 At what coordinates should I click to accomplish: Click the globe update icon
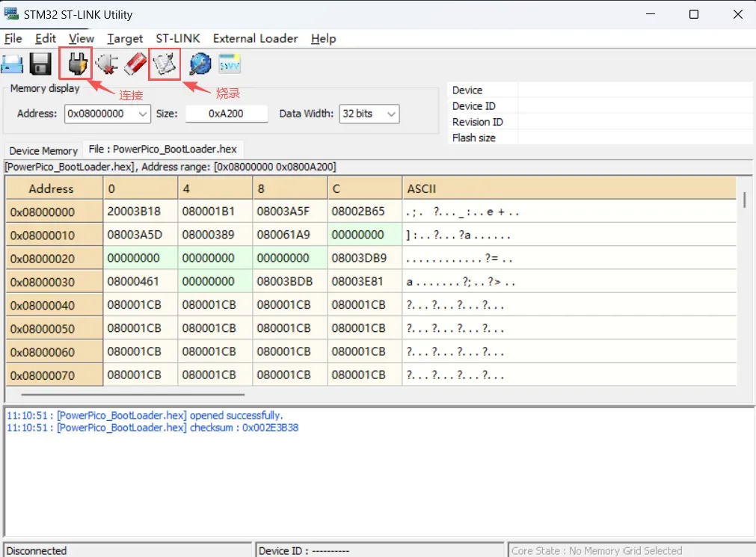(x=200, y=65)
